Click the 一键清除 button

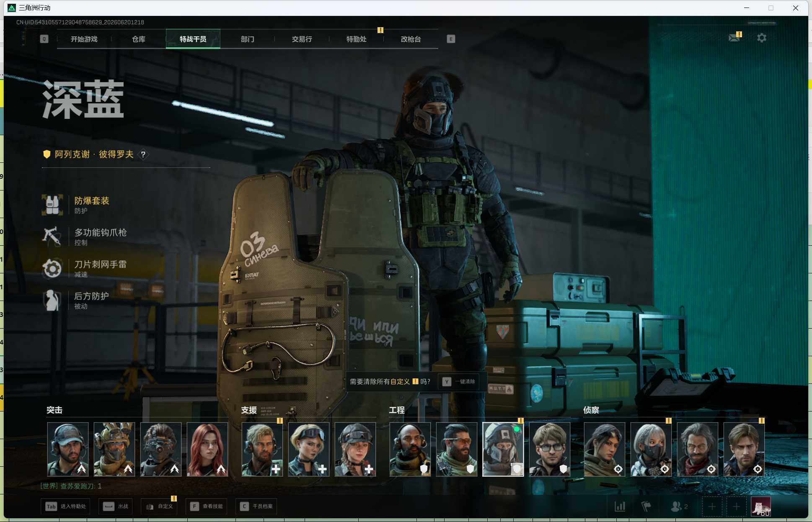pos(459,382)
